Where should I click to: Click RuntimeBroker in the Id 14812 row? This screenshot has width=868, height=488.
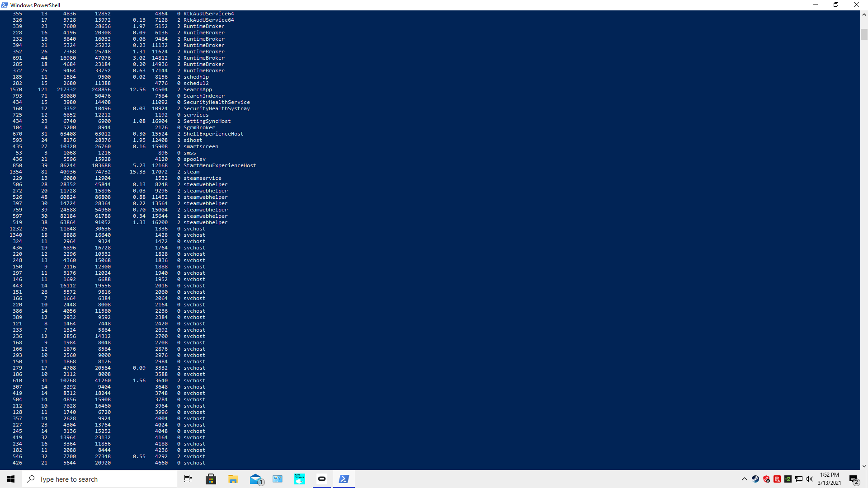[x=204, y=58]
